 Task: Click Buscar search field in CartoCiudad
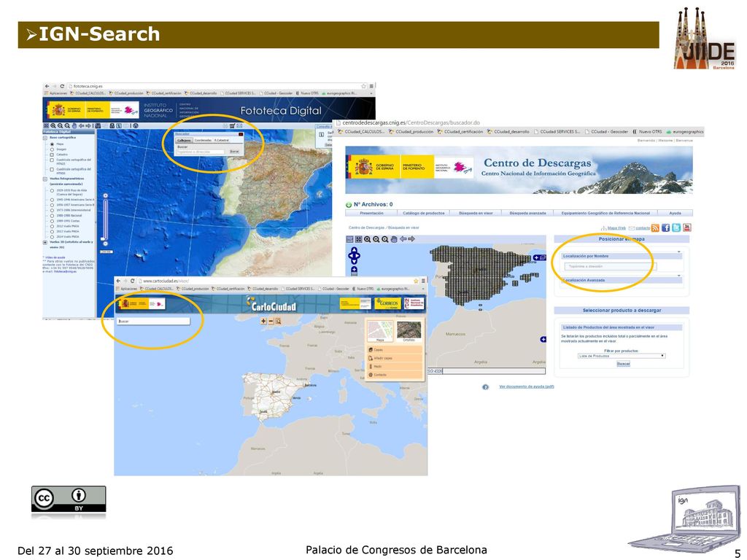tap(152, 322)
